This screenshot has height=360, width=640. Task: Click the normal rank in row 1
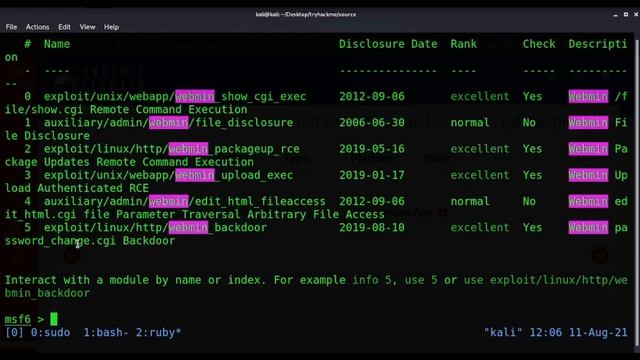click(x=470, y=123)
